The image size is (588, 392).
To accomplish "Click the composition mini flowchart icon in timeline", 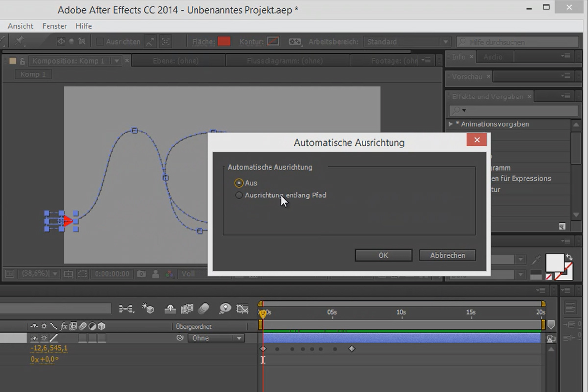I will 126,309.
